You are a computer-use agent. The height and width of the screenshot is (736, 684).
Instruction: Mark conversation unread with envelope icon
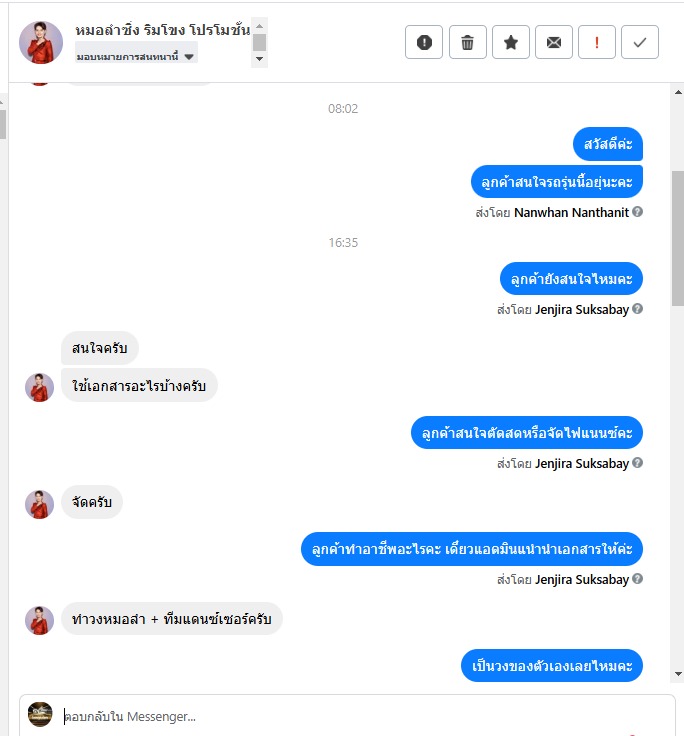[554, 42]
